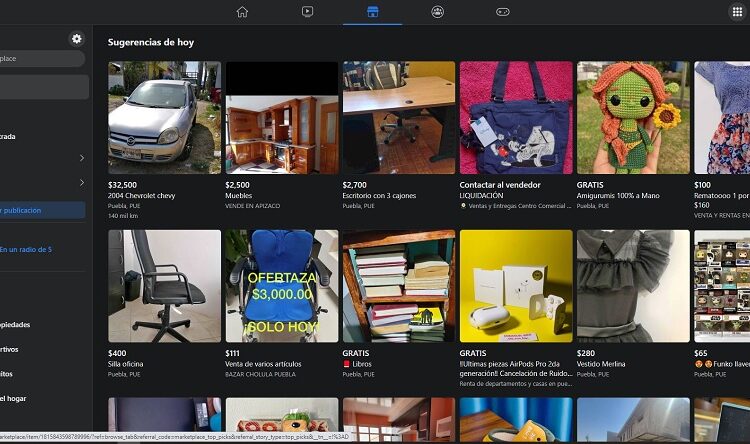Open the Groups icon in top bar
The height and width of the screenshot is (444, 750).
coord(437,11)
